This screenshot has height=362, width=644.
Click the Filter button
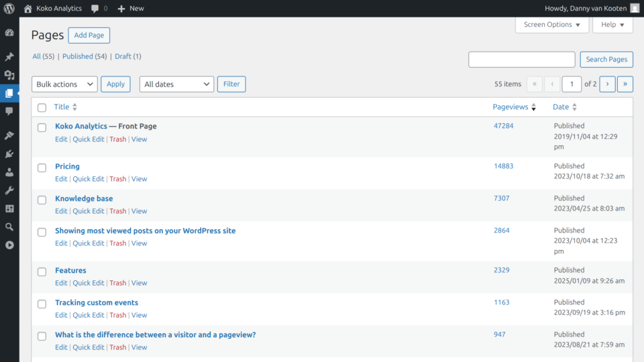click(x=231, y=84)
